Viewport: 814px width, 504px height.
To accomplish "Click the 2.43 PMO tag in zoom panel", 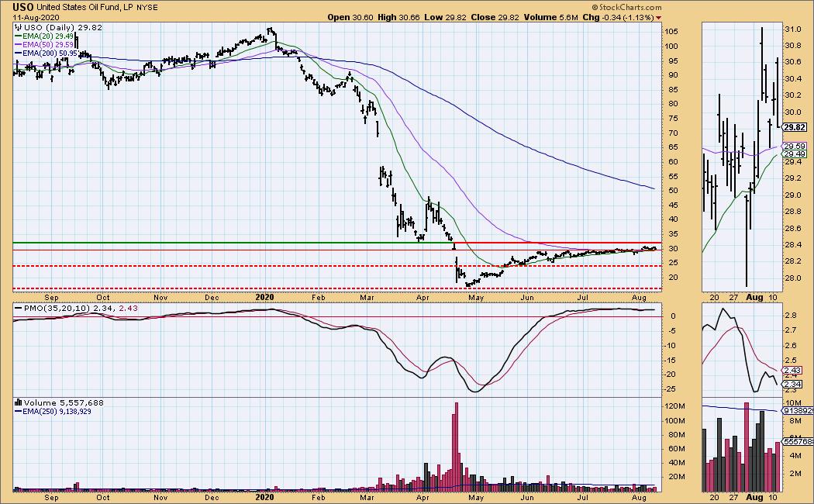I will click(793, 371).
